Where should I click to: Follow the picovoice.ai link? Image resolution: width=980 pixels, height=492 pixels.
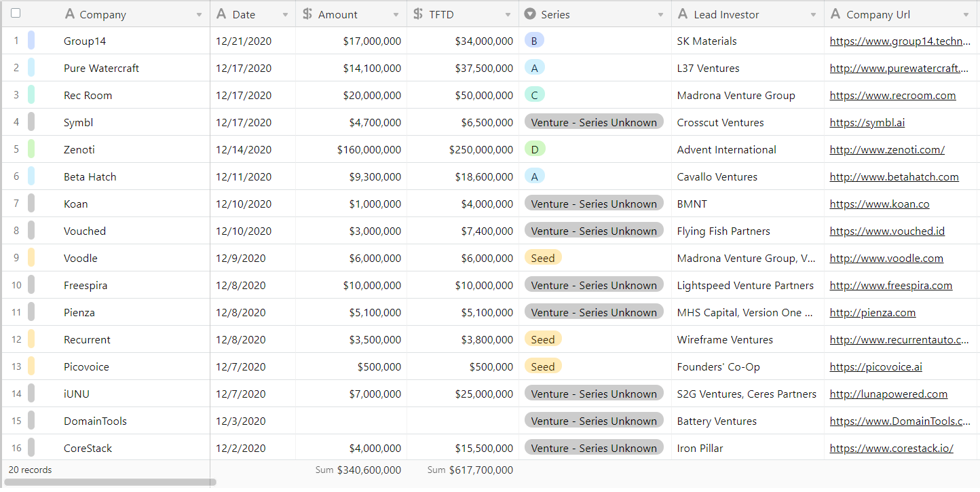click(876, 367)
